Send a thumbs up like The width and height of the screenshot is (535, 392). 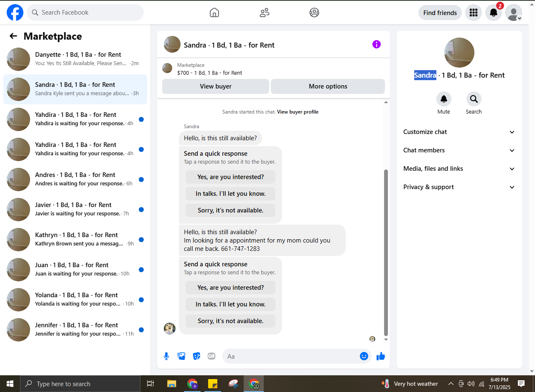tap(381, 356)
